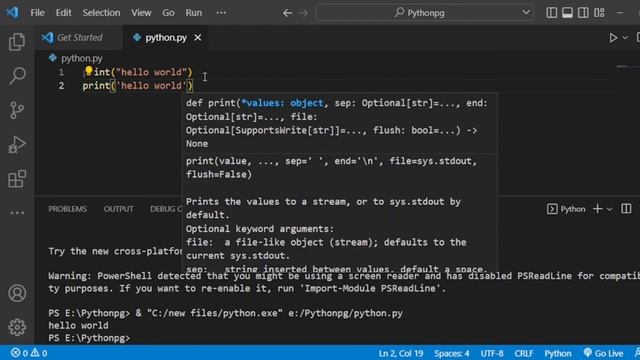This screenshot has height=360, width=640.
Task: Open the Source Control view
Action: [17, 110]
